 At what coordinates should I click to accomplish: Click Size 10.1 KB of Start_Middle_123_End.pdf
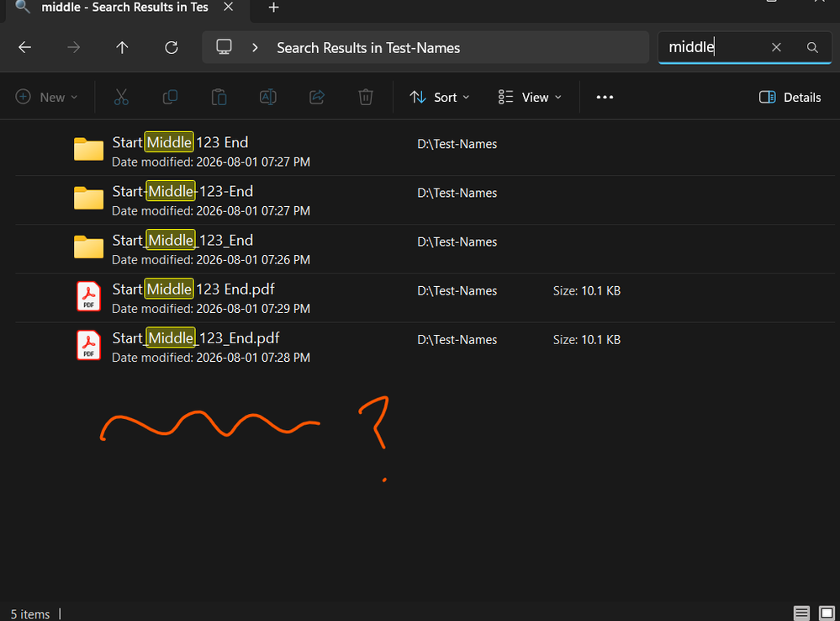tap(587, 339)
